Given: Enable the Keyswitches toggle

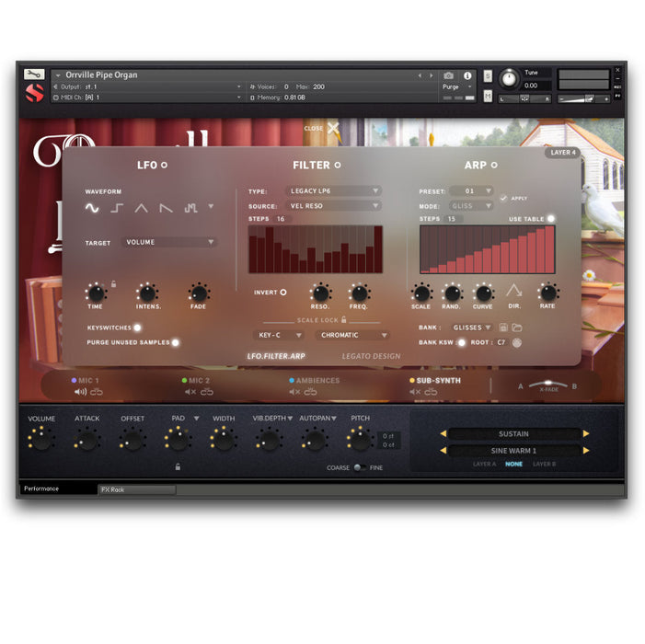Looking at the screenshot, I should click(x=137, y=327).
